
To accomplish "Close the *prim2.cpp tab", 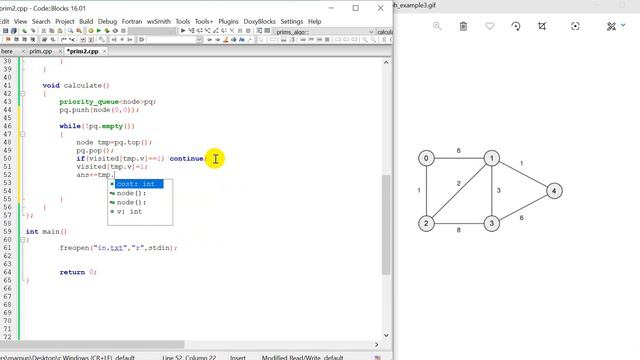I will coord(104,51).
